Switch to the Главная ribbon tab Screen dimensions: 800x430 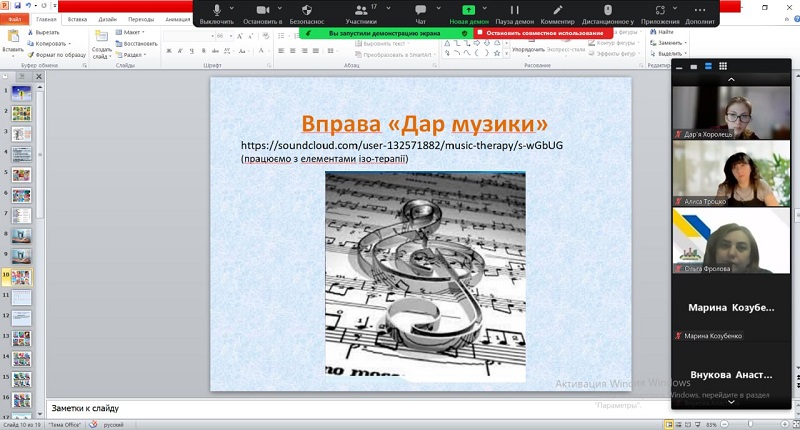coord(46,19)
